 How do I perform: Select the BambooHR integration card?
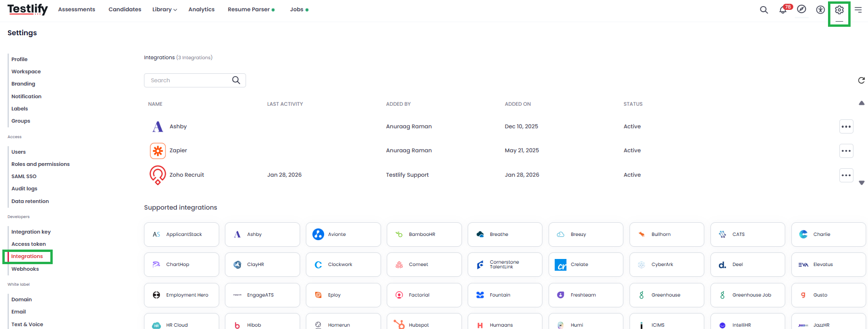424,235
